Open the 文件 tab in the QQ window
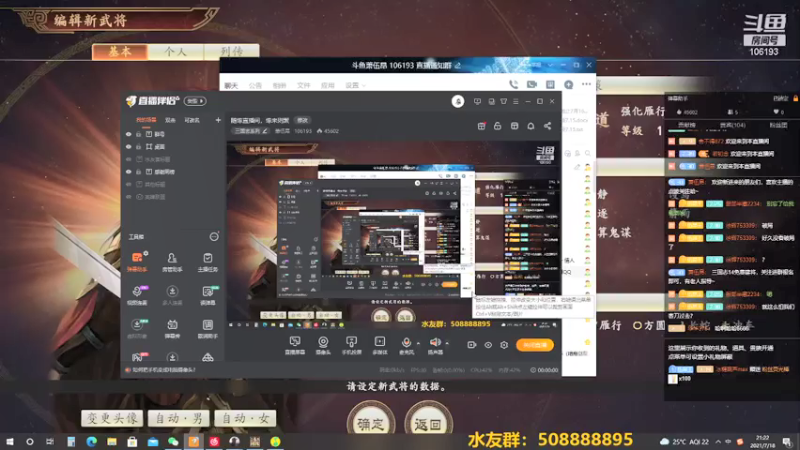800x450 pixels. [304, 85]
